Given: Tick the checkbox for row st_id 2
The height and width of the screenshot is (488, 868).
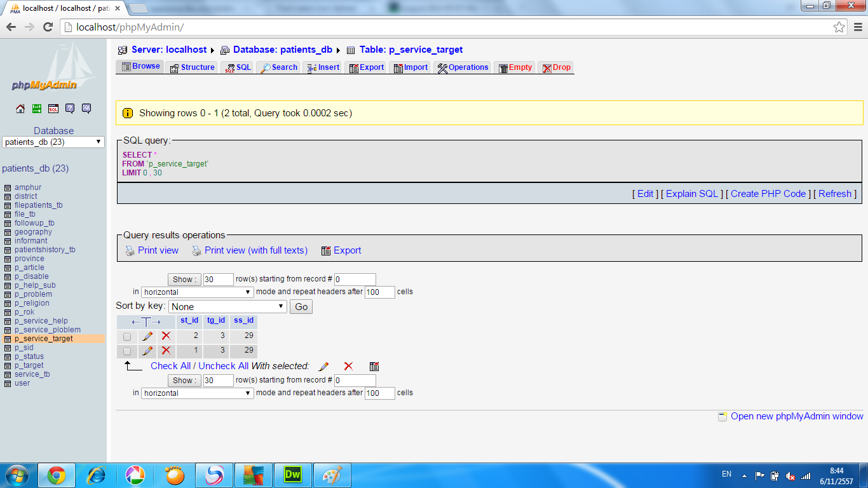Looking at the screenshot, I should click(x=127, y=336).
